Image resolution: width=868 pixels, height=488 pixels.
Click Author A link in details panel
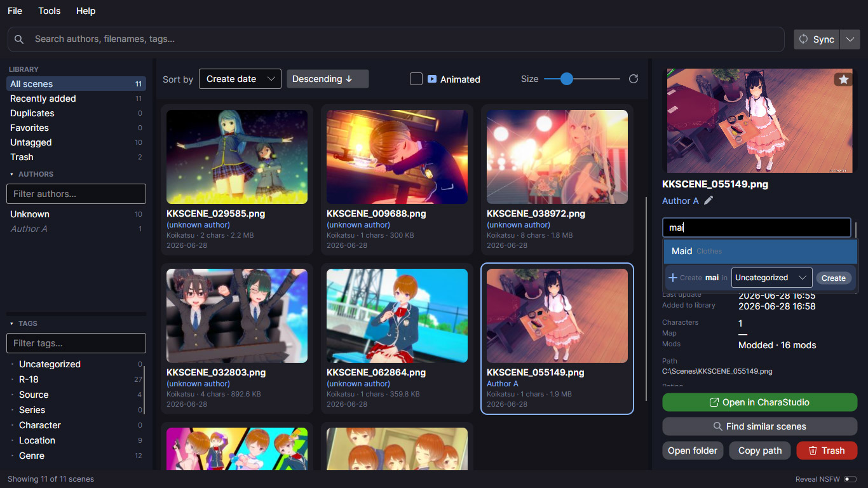coord(680,201)
